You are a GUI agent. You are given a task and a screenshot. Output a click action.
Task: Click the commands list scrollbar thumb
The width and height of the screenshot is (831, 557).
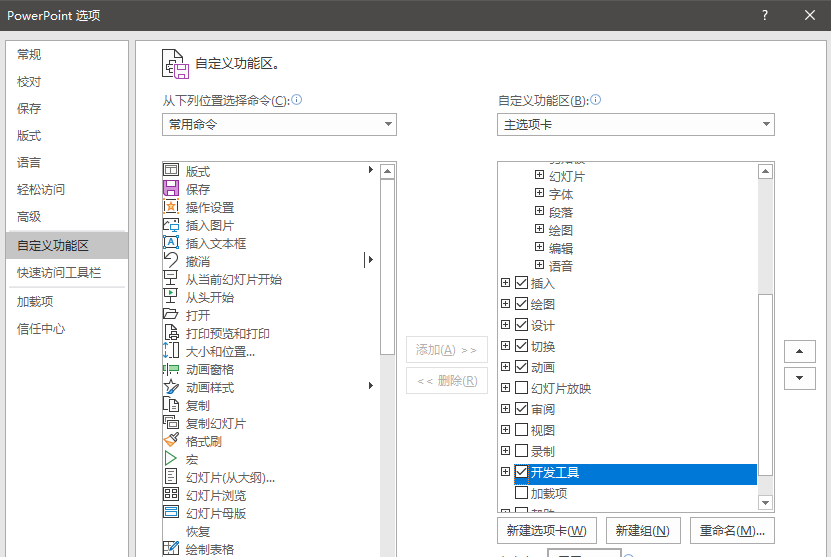click(387, 267)
